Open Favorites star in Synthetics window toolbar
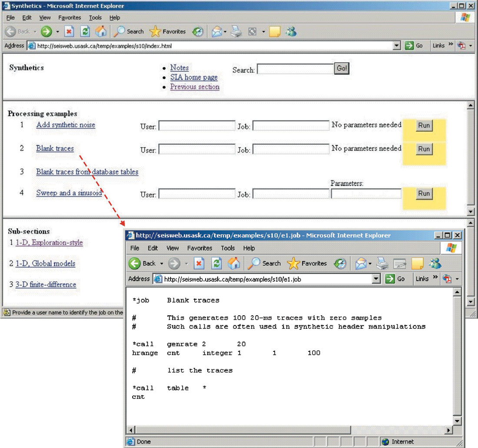Image resolution: width=478 pixels, height=448 pixels. coord(155,31)
